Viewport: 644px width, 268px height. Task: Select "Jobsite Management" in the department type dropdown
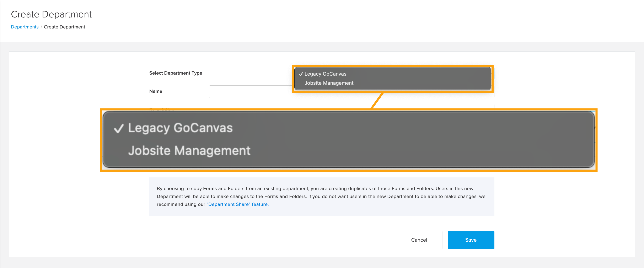click(329, 83)
